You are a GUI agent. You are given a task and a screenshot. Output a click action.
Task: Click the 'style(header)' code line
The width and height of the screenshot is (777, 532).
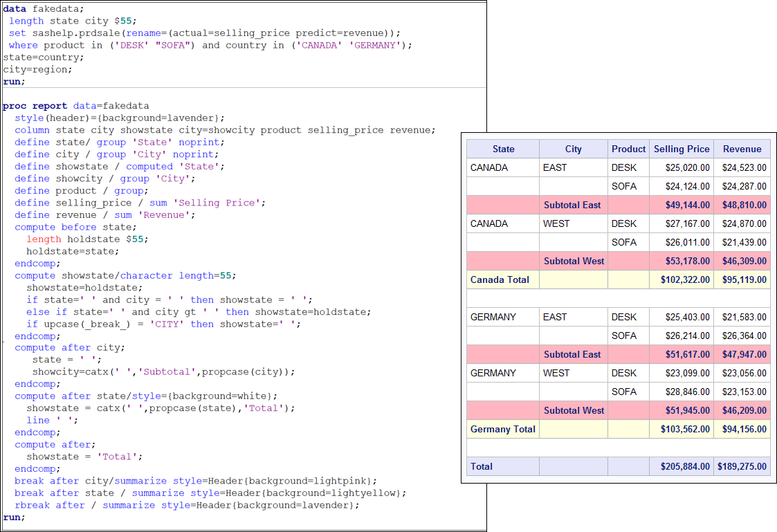click(119, 118)
